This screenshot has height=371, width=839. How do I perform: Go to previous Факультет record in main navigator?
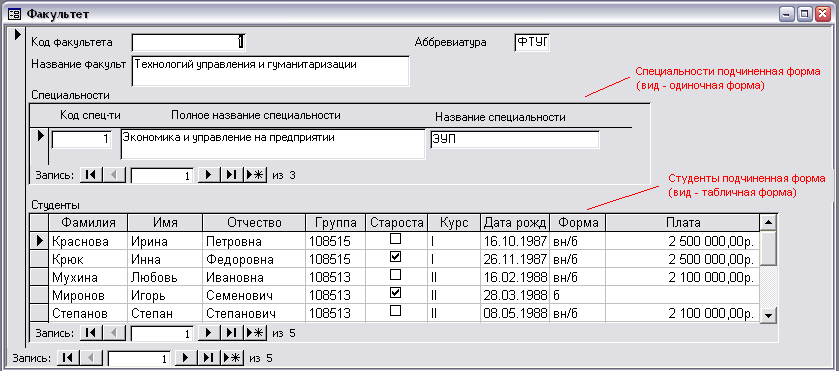tap(91, 357)
